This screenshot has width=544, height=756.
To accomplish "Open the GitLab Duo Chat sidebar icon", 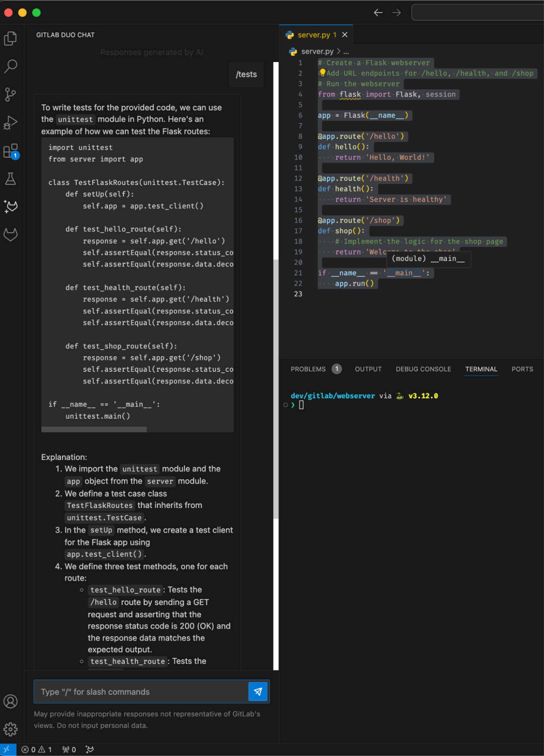I will 11,206.
